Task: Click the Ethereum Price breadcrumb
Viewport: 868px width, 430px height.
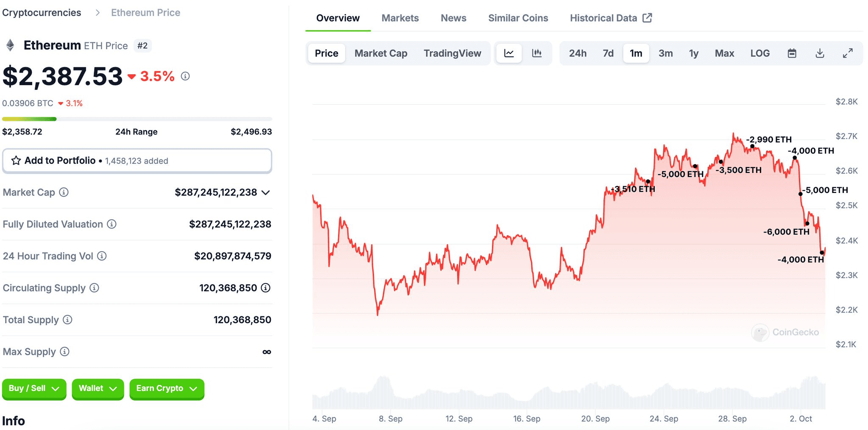Action: coord(145,13)
